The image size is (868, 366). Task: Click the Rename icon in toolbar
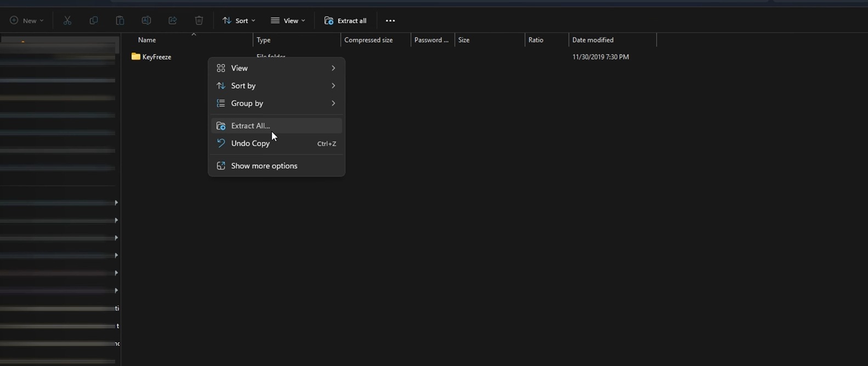click(x=146, y=21)
